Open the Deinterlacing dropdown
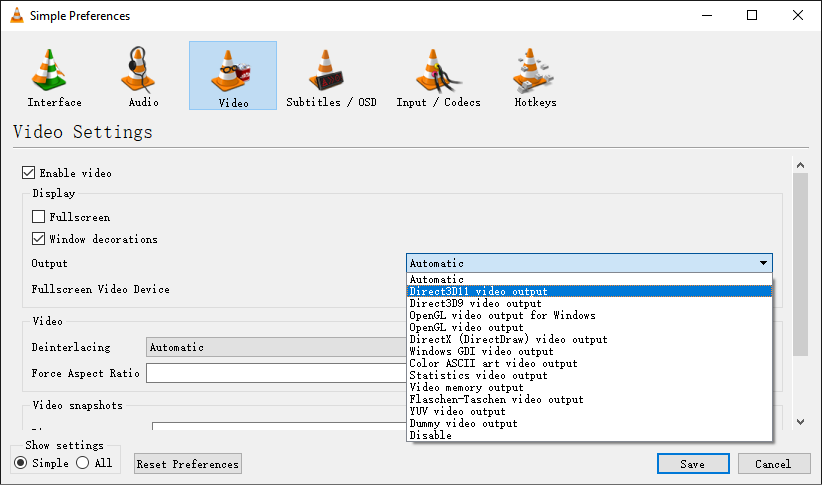The image size is (822, 485). tap(276, 347)
